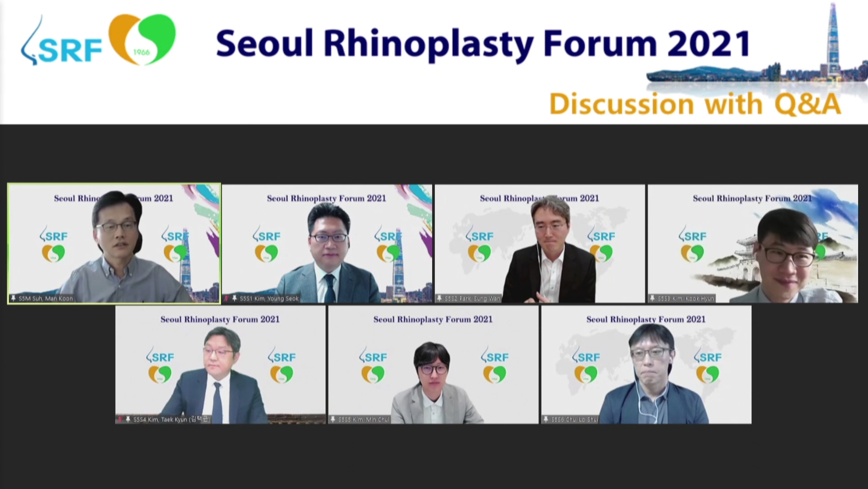Click the pin icon beside SSS2 Park, Sung Wan
This screenshot has width=868, height=489.
(439, 298)
